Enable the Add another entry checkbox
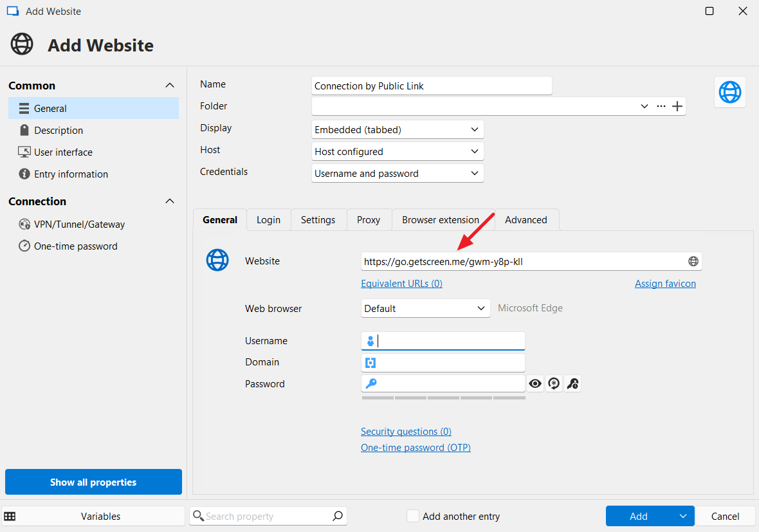The image size is (759, 532). point(413,516)
